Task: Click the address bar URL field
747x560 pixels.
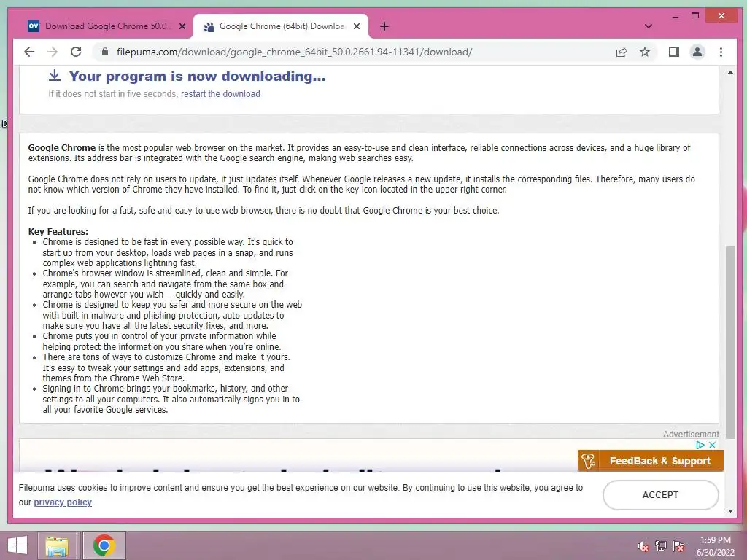Action: coord(295,52)
